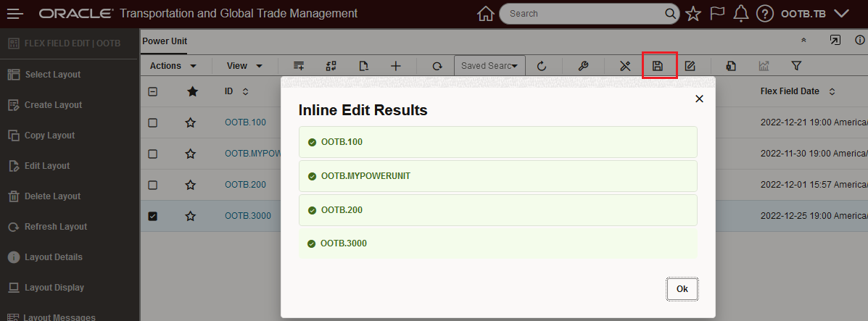Screen dimensions: 868x321
Task: Click the save icon in the toolbar
Action: [x=658, y=66]
